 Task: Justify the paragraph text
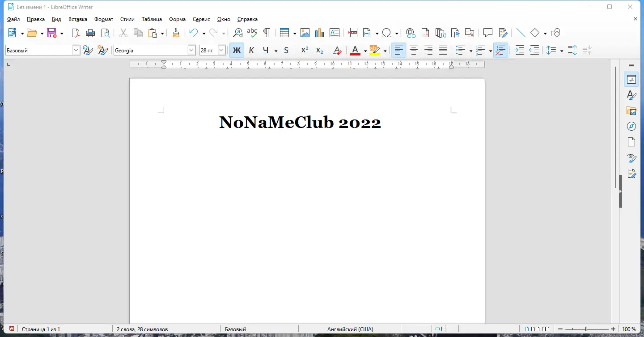pyautogui.click(x=443, y=51)
